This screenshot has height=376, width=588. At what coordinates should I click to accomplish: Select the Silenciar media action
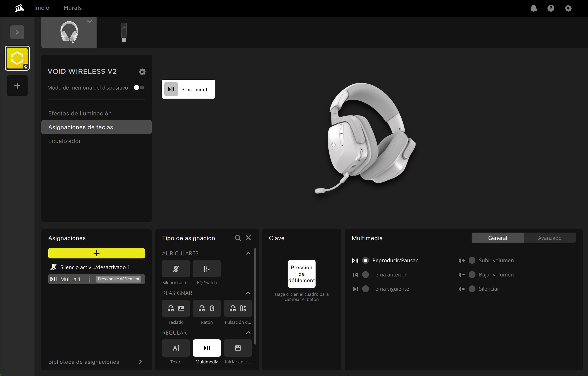click(x=472, y=289)
